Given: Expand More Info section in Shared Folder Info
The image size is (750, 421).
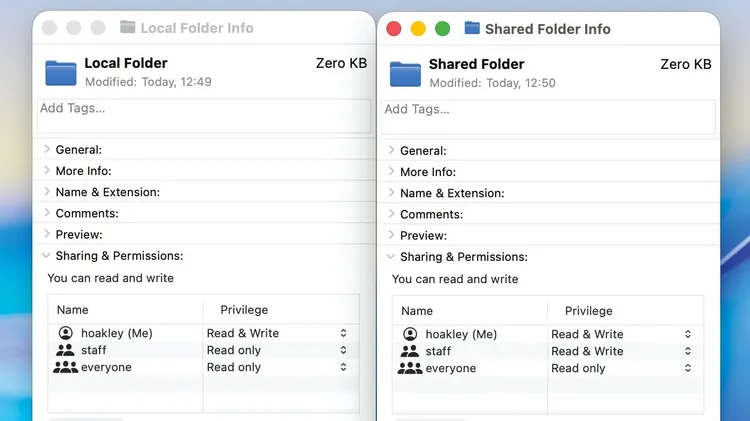Looking at the screenshot, I should coord(392,172).
